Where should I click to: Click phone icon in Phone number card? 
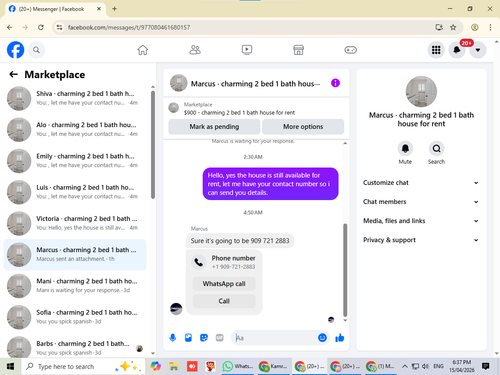tap(199, 262)
